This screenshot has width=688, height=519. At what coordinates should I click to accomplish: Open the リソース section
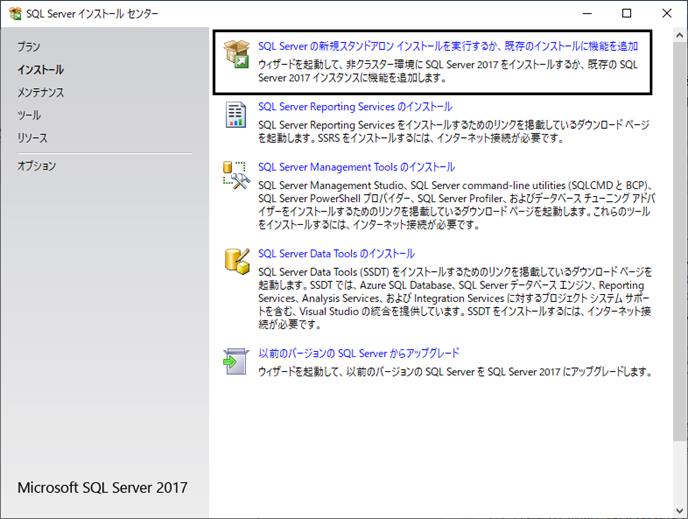click(x=32, y=138)
